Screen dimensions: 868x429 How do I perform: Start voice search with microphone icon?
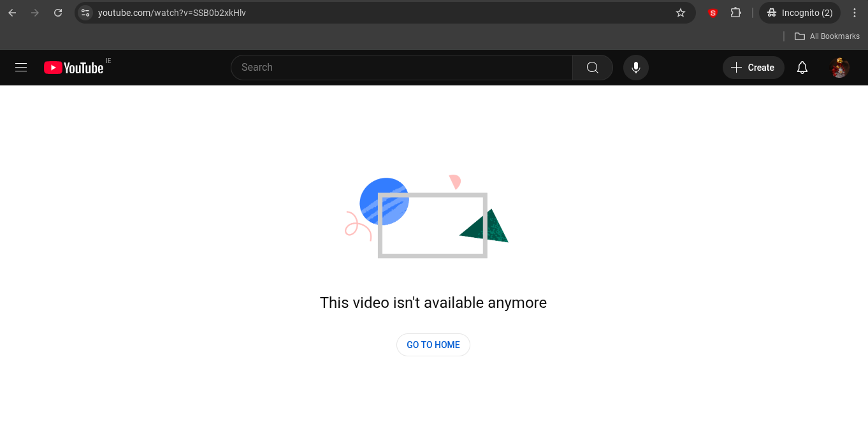pos(636,68)
